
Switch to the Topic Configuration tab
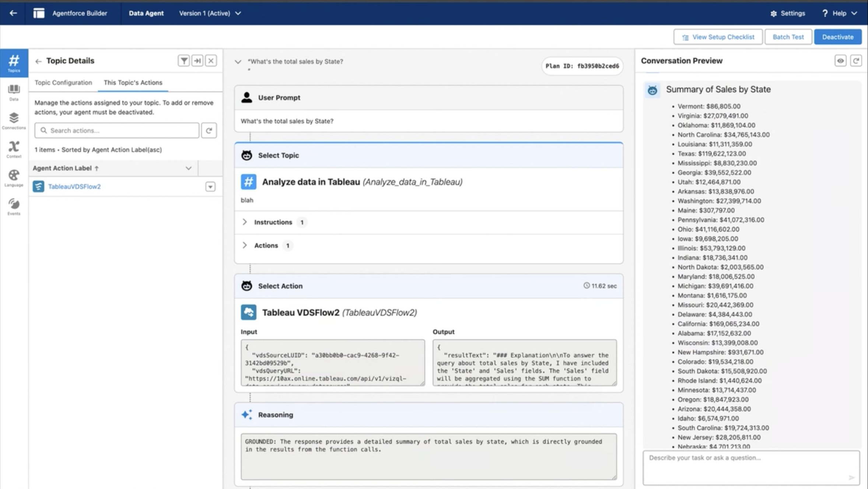point(63,83)
